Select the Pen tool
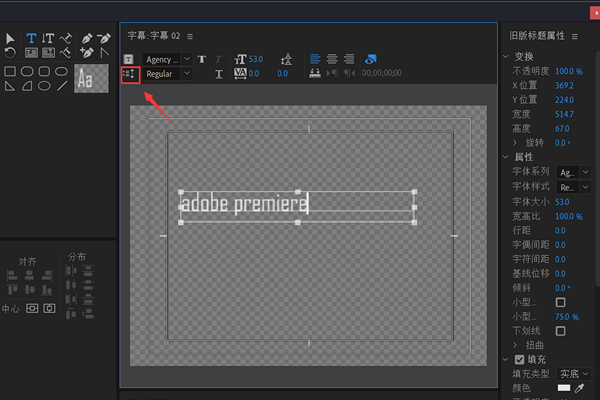 87,38
